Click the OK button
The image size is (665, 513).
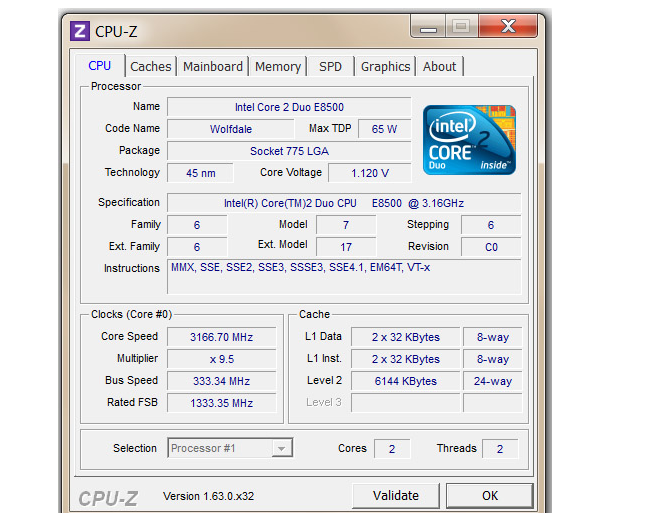point(490,496)
